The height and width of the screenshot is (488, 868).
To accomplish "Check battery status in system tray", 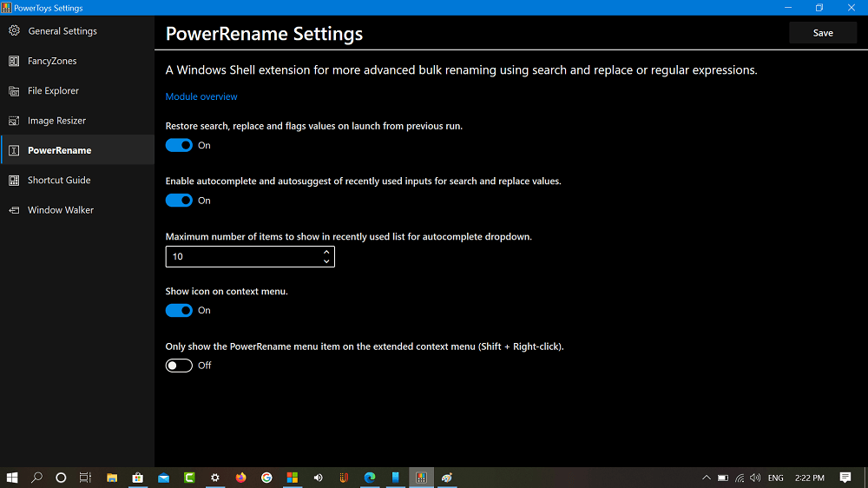I will [723, 478].
